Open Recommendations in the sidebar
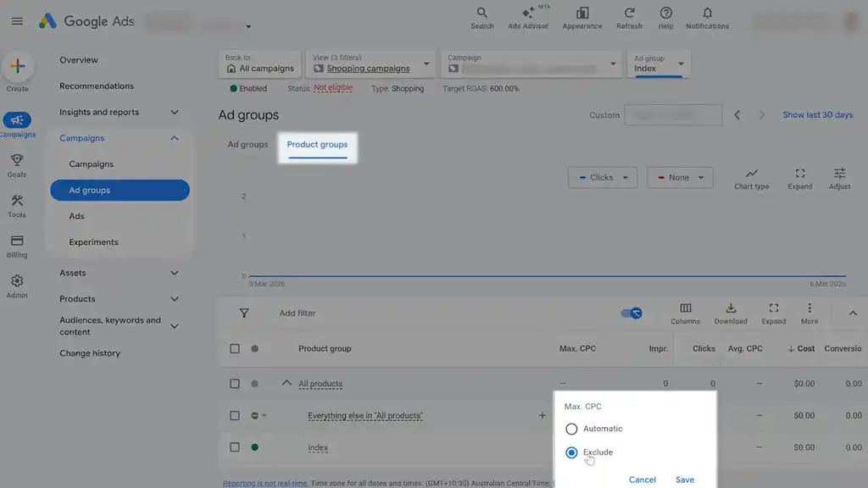This screenshot has width=868, height=488. (97, 86)
